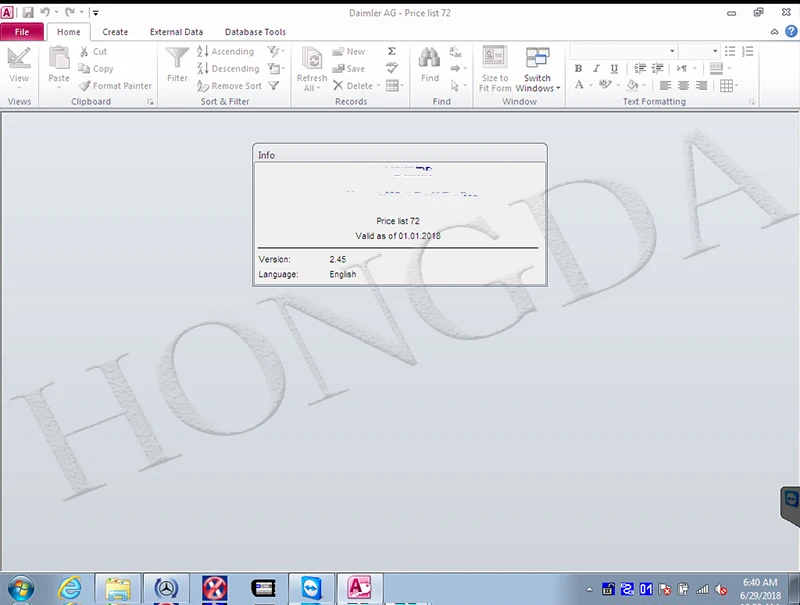Open TeamViewer from the taskbar
The height and width of the screenshot is (605, 800).
(312, 589)
